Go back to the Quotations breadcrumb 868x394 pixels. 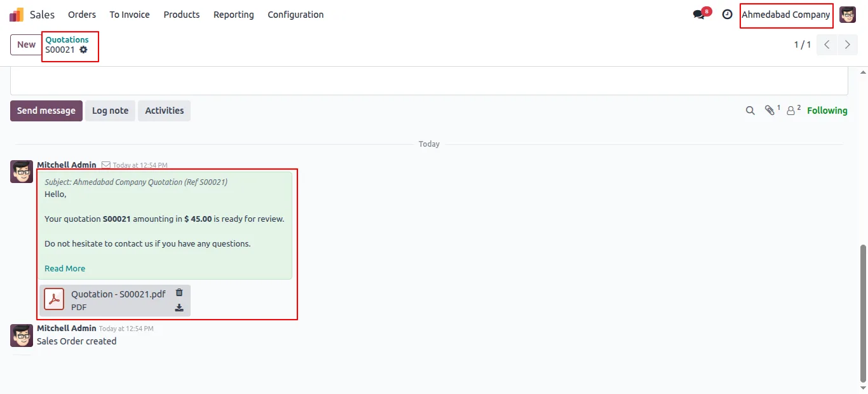click(x=67, y=39)
